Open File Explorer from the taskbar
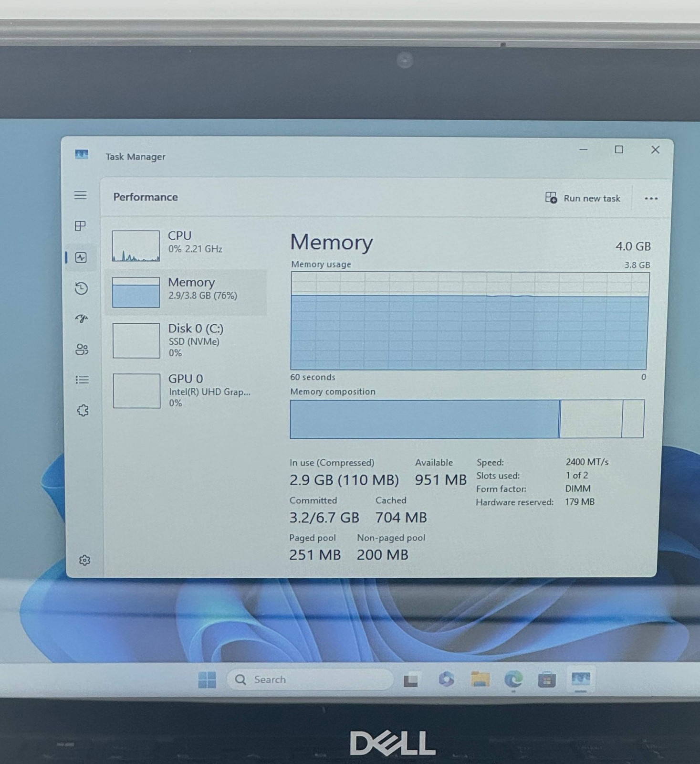Viewport: 700px width, 764px height. click(480, 679)
